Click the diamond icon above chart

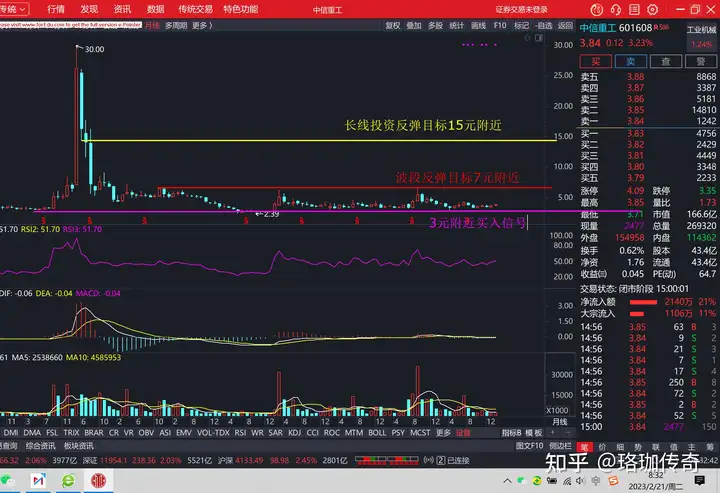click(527, 38)
